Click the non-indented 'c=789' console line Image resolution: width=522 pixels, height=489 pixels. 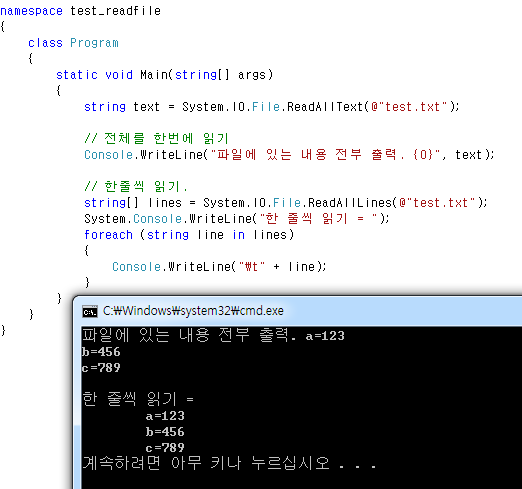click(x=101, y=368)
